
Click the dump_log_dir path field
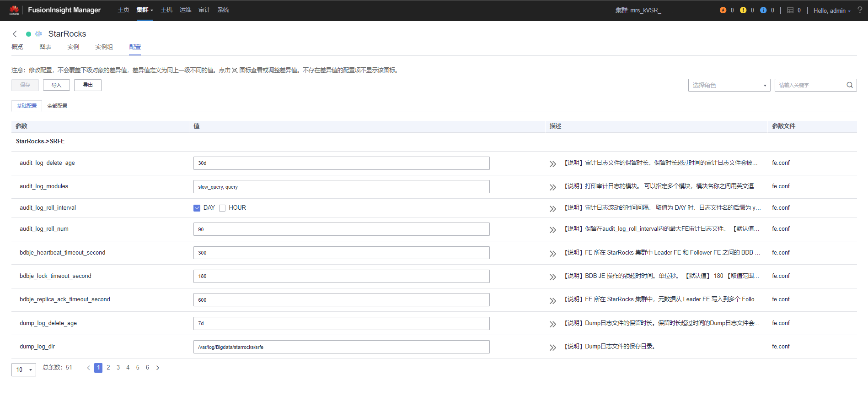[x=341, y=347]
